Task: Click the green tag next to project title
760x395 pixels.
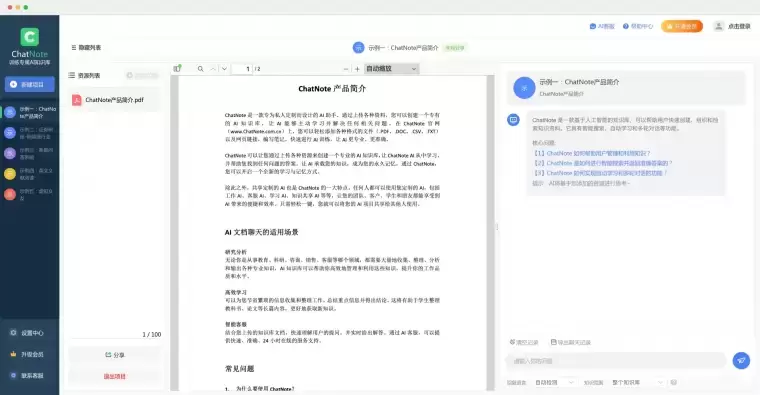Action: [x=455, y=47]
